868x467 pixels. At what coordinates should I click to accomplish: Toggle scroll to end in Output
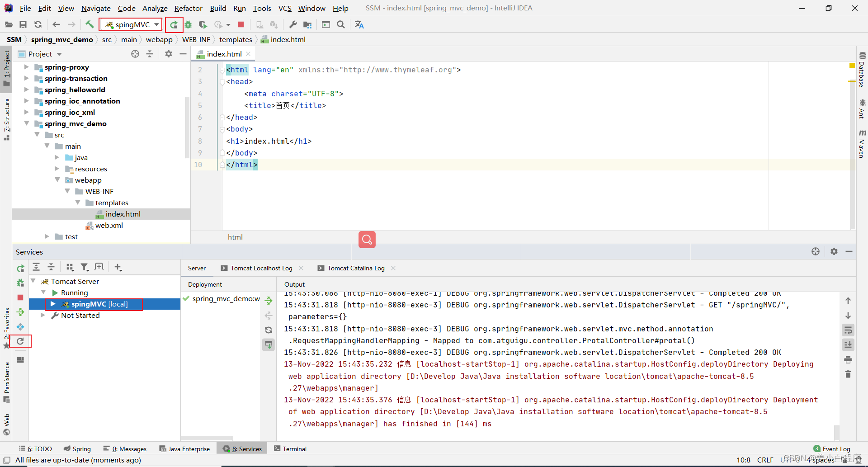click(848, 344)
